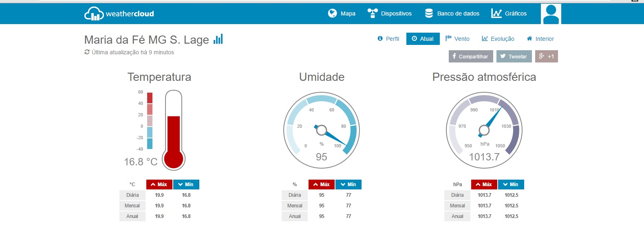Open Dispositivos in the top navigation
This screenshot has width=644, height=238.
(390, 13)
